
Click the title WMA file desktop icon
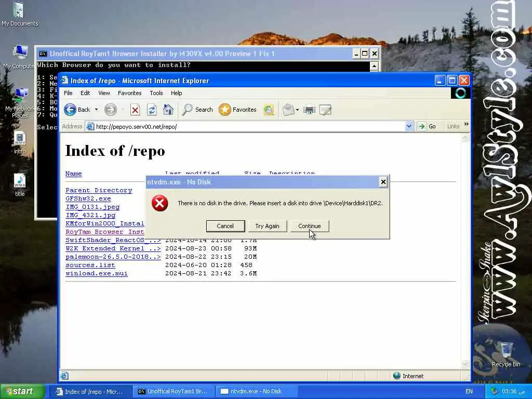click(x=20, y=185)
